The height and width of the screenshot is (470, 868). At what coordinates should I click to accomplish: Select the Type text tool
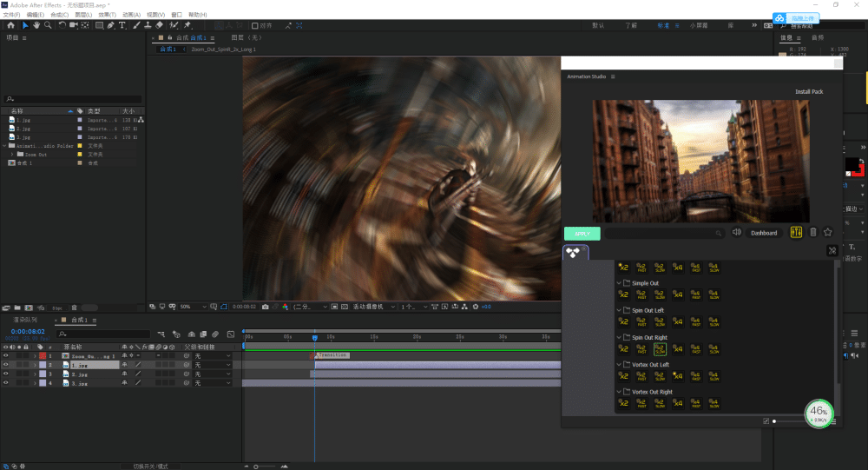point(122,25)
